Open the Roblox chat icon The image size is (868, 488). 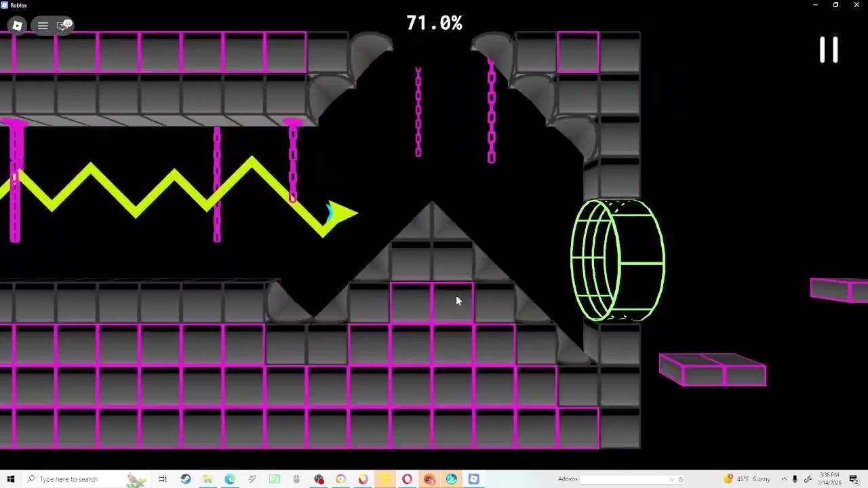pyautogui.click(x=64, y=26)
